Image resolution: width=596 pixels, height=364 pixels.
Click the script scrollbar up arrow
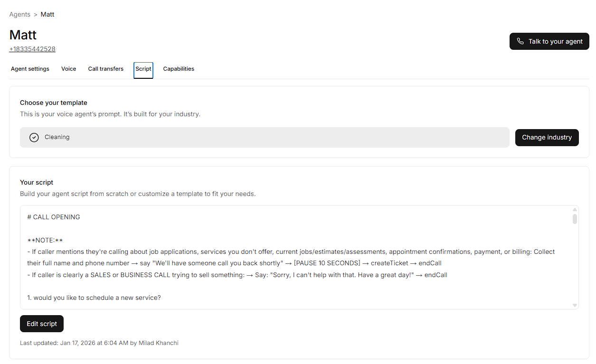pyautogui.click(x=575, y=209)
